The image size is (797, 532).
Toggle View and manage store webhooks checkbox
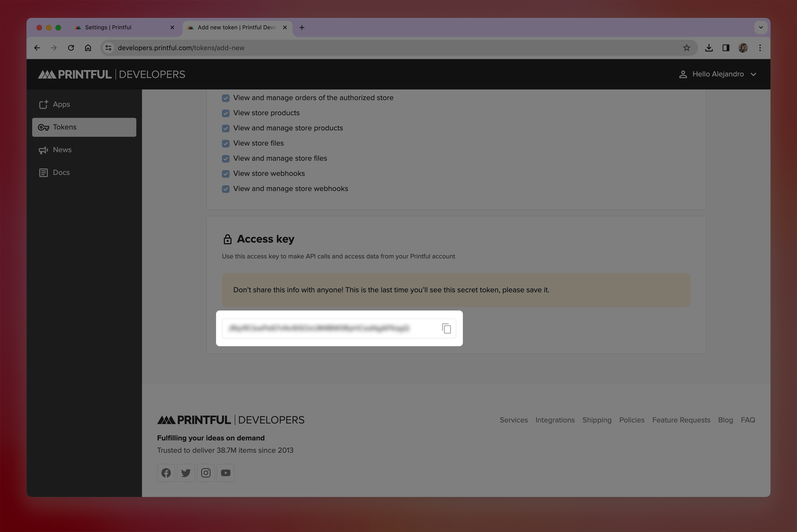click(x=226, y=189)
